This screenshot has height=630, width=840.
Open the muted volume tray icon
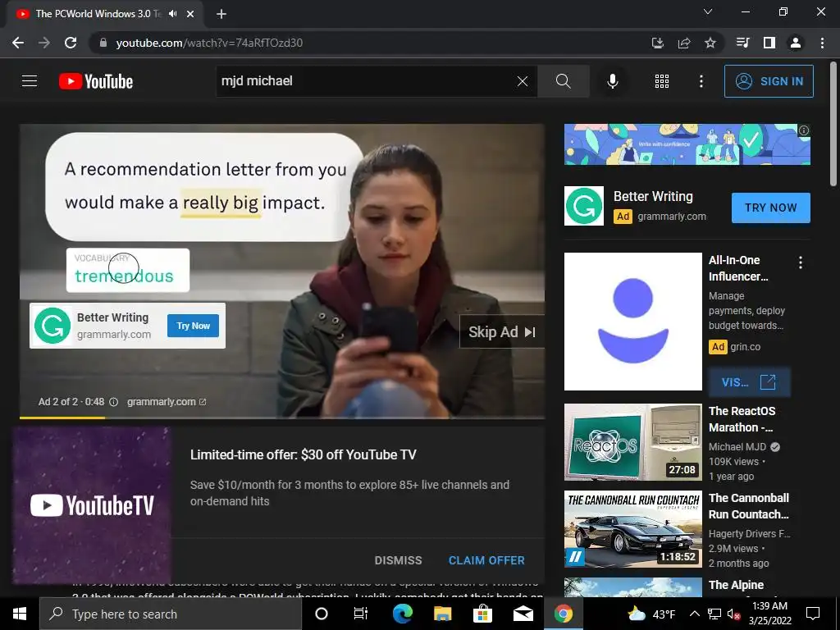[x=734, y=614]
